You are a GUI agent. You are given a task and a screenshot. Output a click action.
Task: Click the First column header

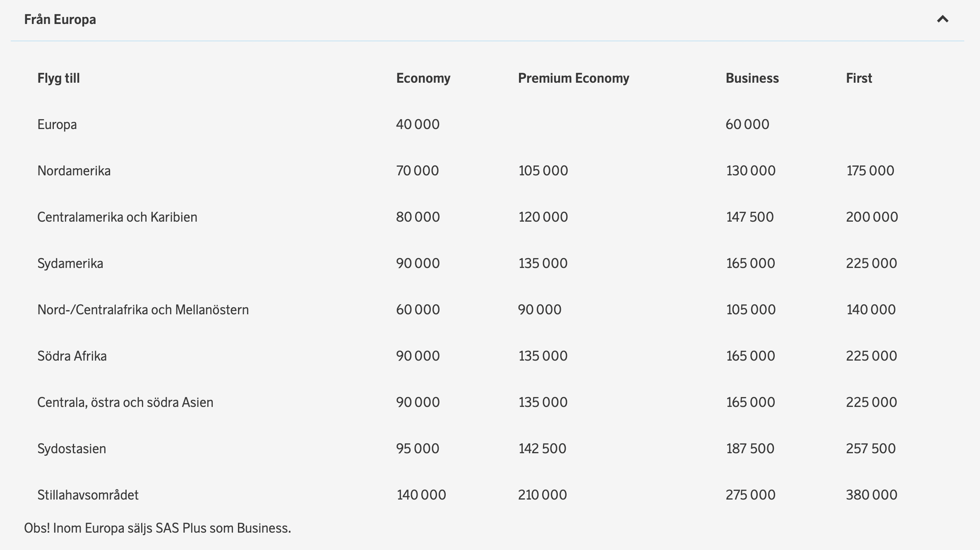click(x=859, y=78)
